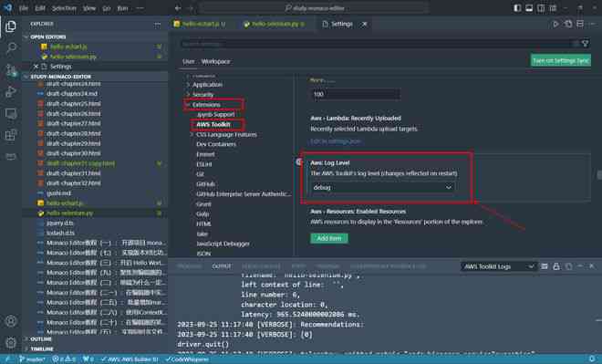This screenshot has width=602, height=364.
Task: Open the Selection menu
Action: pyautogui.click(x=64, y=8)
